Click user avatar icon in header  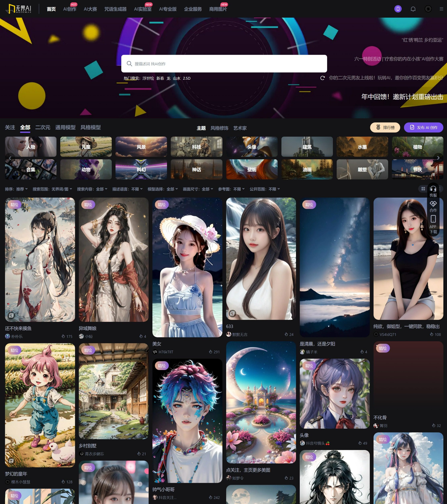click(x=428, y=9)
